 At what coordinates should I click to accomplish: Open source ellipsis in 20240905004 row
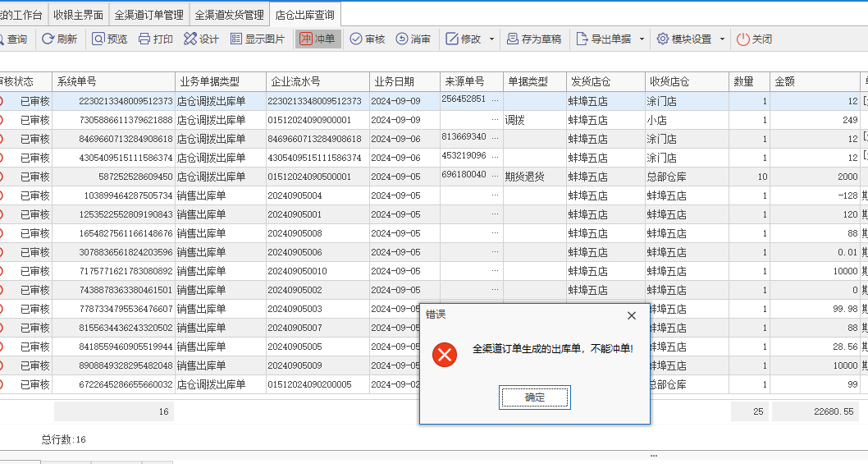[x=495, y=195]
